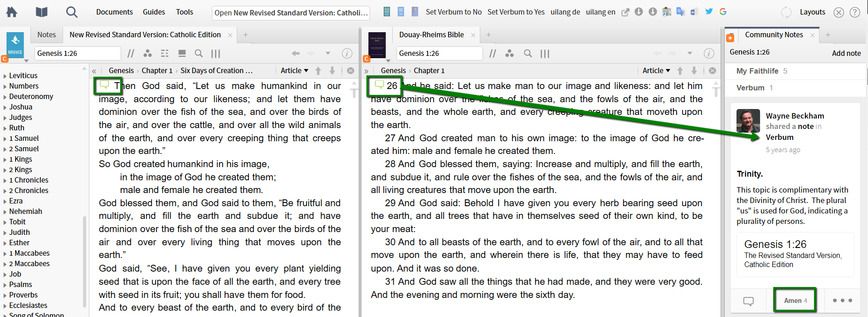868x317 pixels.
Task: Click the contents tree scrollbar thumb
Action: [84, 262]
